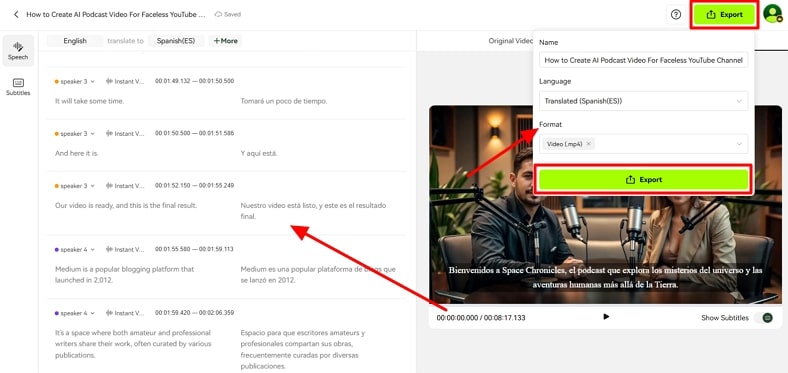The image size is (788, 373).
Task: Play the video preview
Action: 606,317
